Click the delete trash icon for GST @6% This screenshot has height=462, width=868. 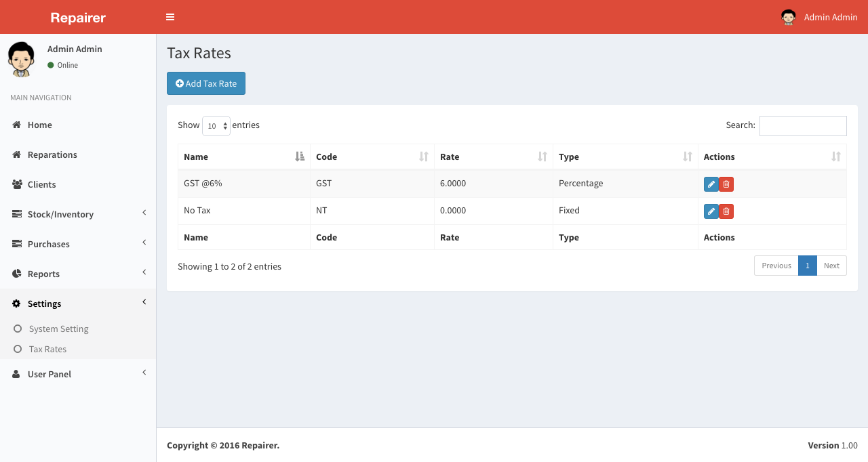coord(726,184)
